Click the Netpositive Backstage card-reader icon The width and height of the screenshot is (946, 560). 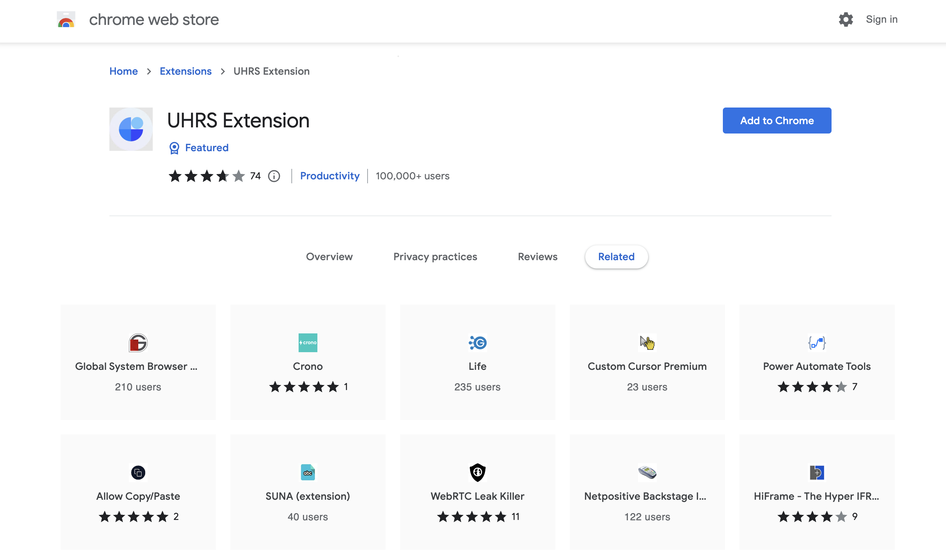click(x=647, y=472)
